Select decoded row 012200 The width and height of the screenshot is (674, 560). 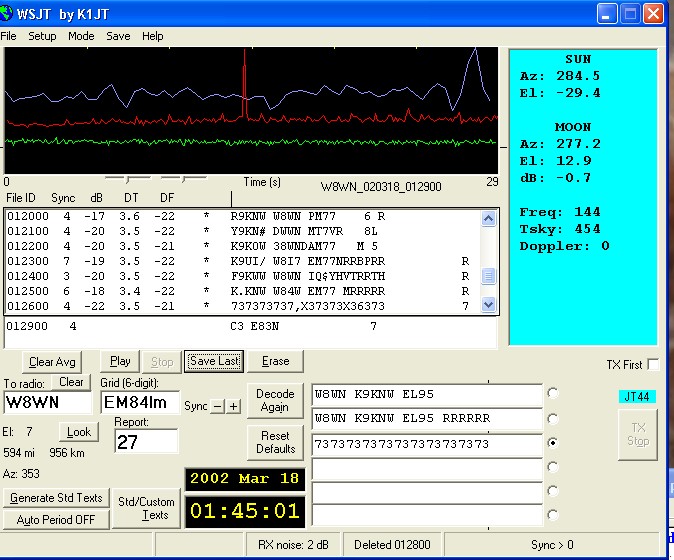pyautogui.click(x=242, y=246)
